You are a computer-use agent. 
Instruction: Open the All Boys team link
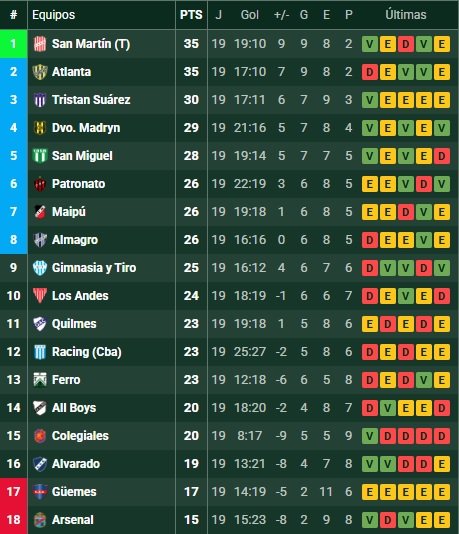click(x=74, y=408)
